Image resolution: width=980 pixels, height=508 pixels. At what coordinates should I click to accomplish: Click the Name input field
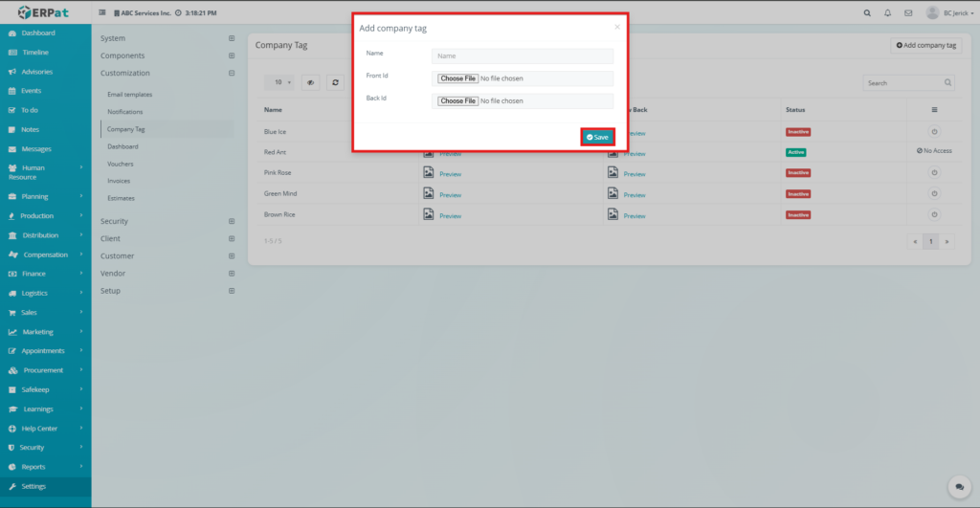tap(522, 56)
